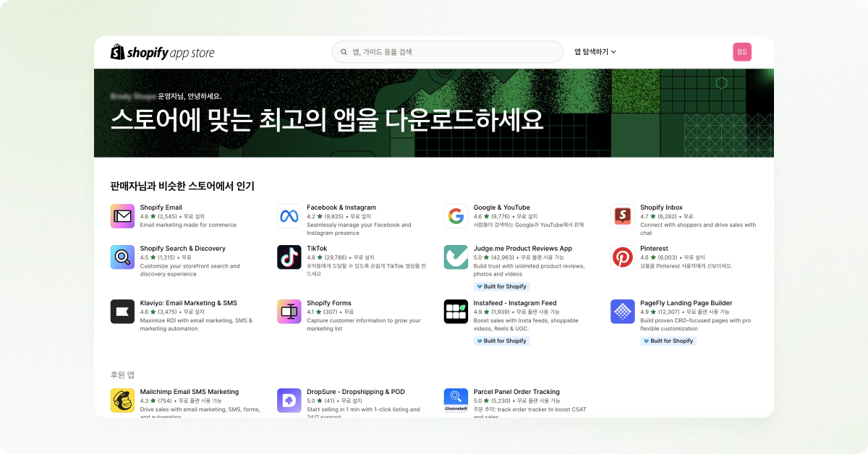Focus the 앱, 가이드 등을 검색 search field

[x=447, y=52]
